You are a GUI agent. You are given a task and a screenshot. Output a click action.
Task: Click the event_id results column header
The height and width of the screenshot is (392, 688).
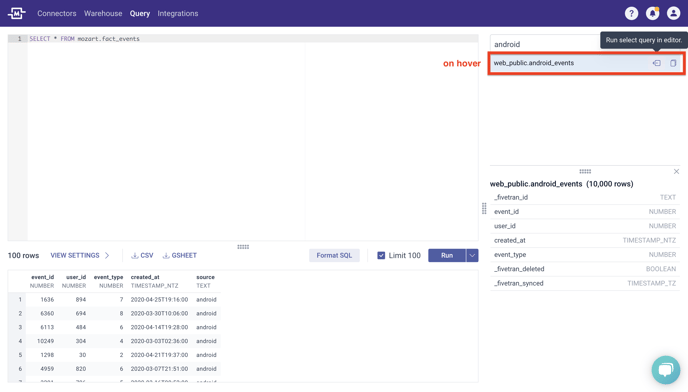pos(42,281)
